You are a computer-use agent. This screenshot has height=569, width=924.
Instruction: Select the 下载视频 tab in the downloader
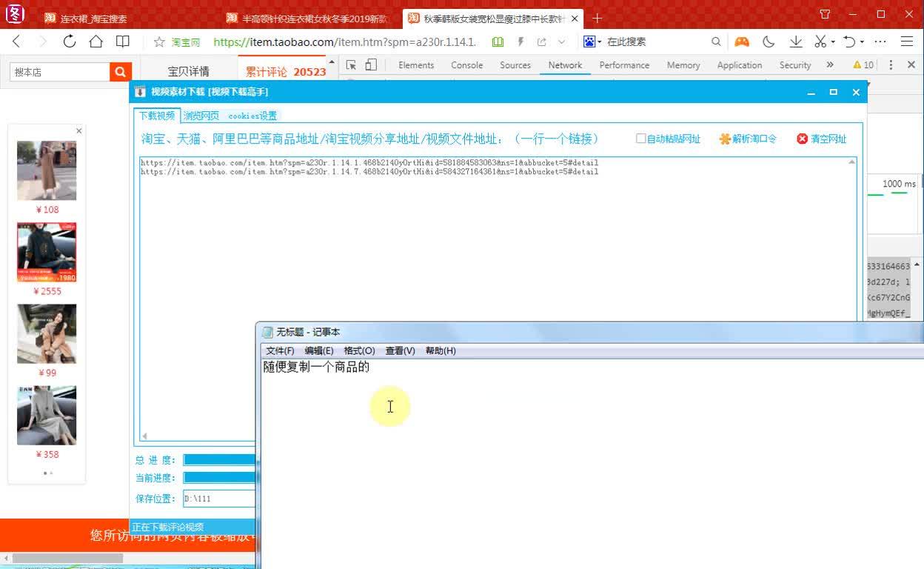(x=157, y=116)
